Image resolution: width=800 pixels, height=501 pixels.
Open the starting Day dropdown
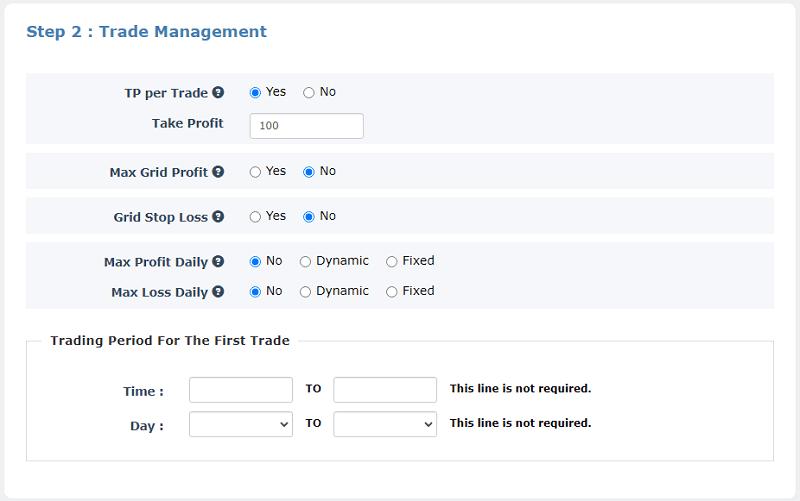click(240, 424)
